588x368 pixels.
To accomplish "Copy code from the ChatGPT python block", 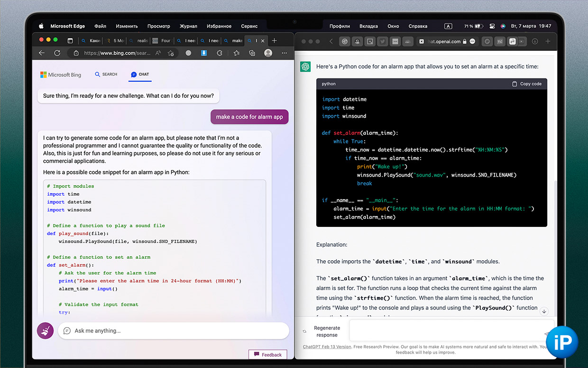I will coord(527,84).
